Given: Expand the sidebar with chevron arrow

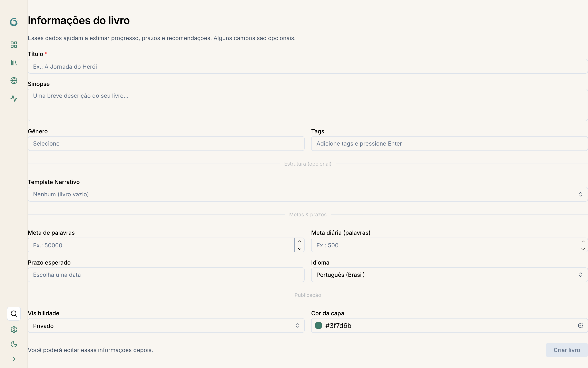Looking at the screenshot, I should 14,359.
